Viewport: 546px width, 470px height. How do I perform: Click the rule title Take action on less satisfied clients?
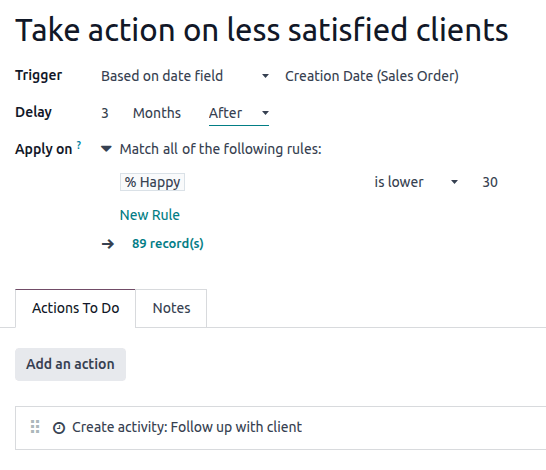coord(262,30)
